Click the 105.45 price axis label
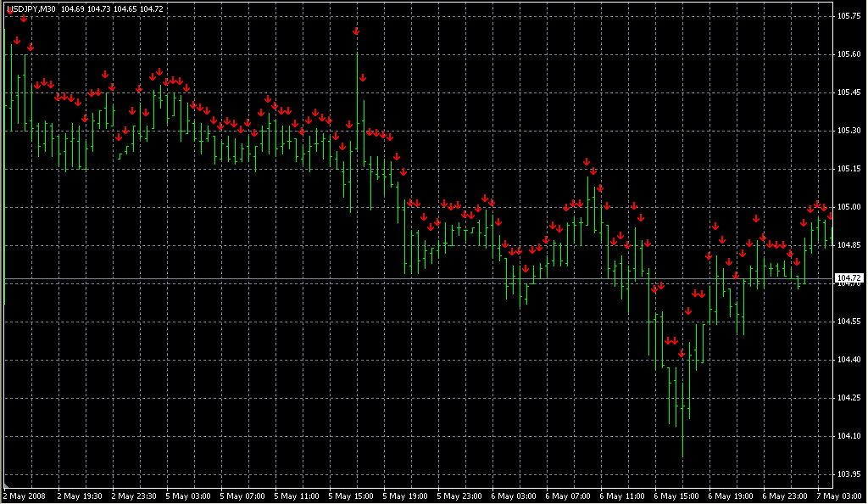This screenshot has width=868, height=504. click(x=849, y=92)
